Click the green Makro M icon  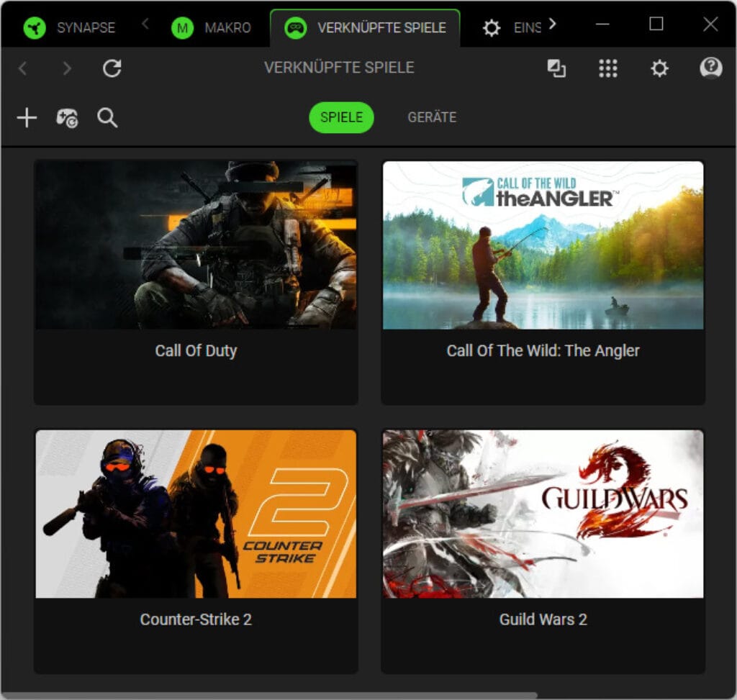tap(182, 28)
